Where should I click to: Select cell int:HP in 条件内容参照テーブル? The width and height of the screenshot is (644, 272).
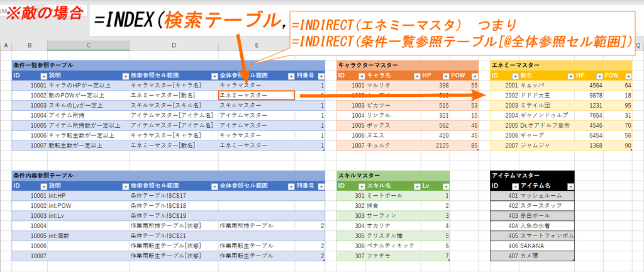pyautogui.click(x=88, y=196)
